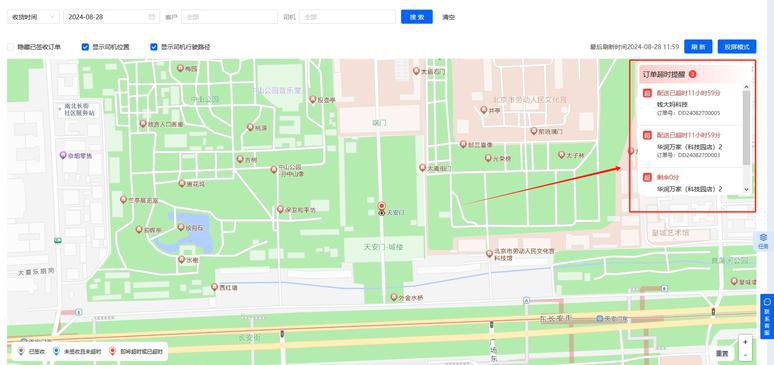The width and height of the screenshot is (774, 365).
Task: Click the order icon on the 钱大妈科技 card
Action: (x=647, y=93)
